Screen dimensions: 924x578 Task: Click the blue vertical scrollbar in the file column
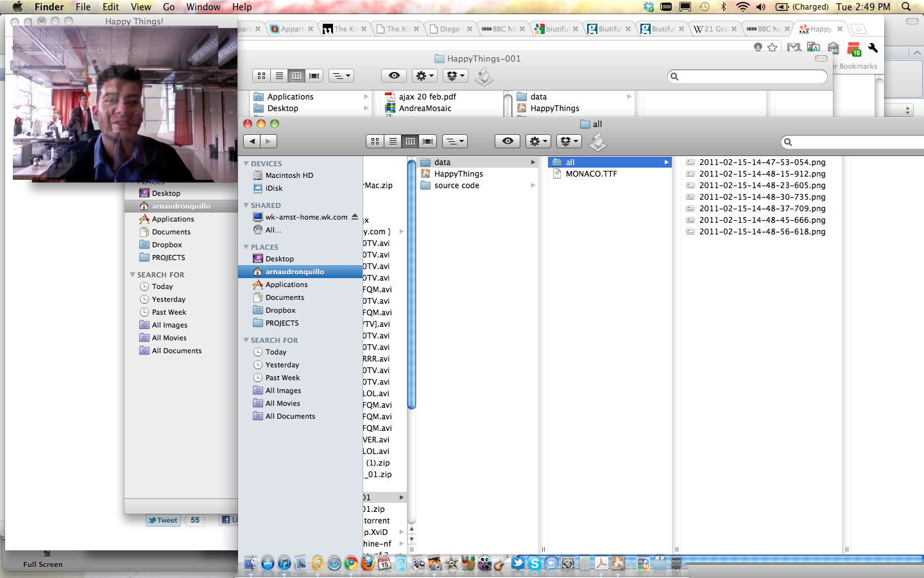coord(411,283)
